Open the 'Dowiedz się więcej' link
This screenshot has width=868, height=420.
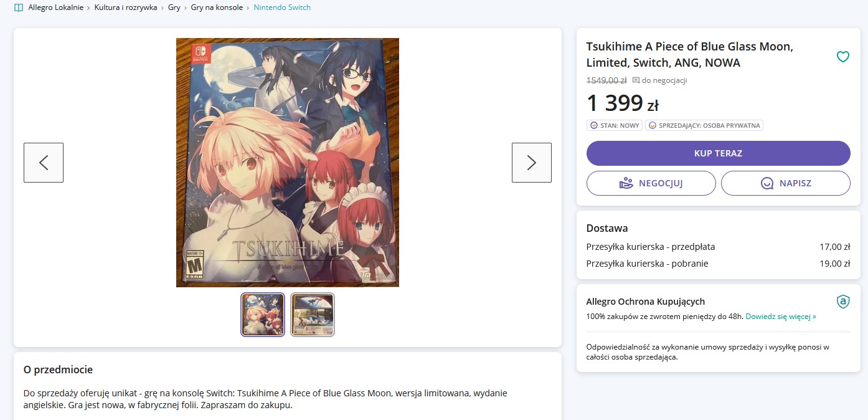[781, 317]
